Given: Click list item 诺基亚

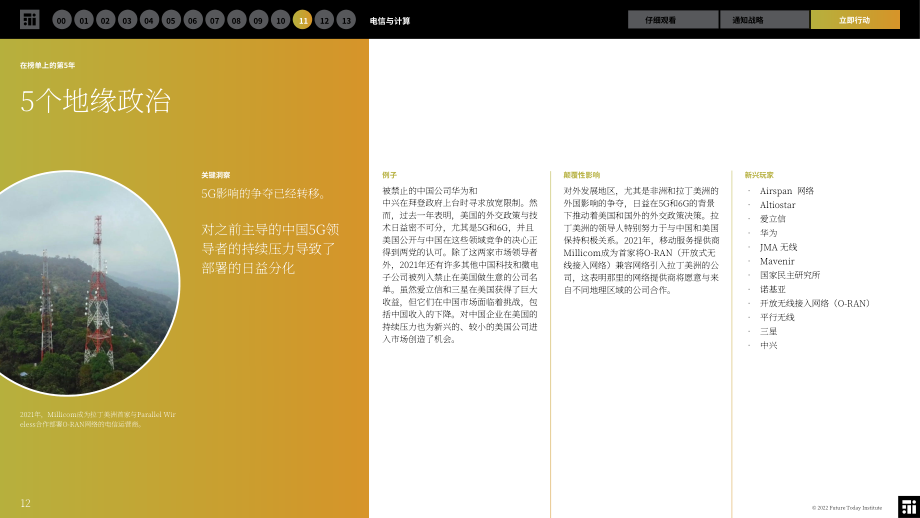Looking at the screenshot, I should point(773,289).
